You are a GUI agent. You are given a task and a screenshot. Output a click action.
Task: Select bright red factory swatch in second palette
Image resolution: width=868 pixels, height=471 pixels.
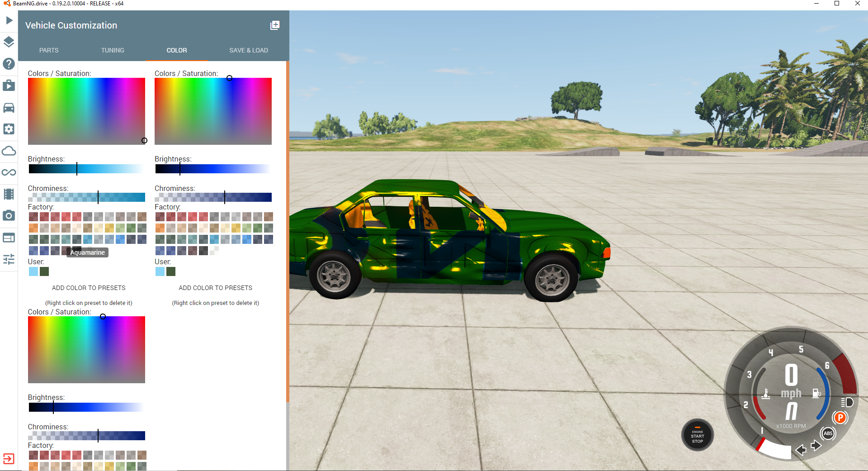193,217
